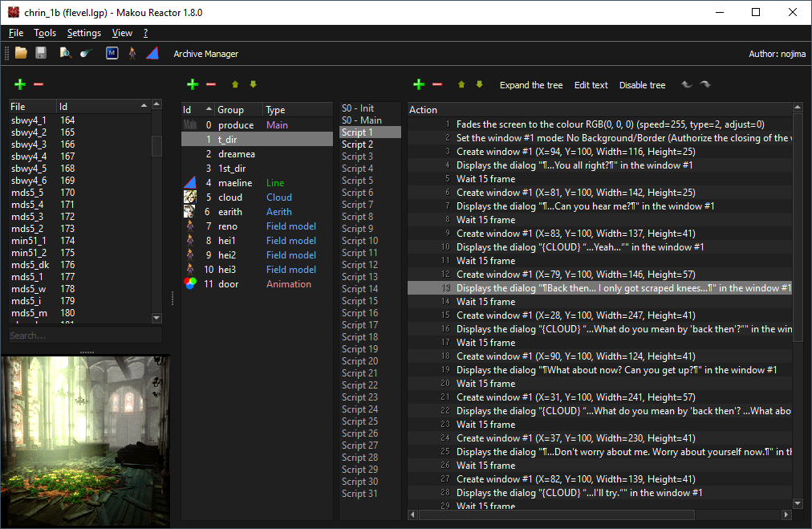The image size is (812, 529).
Task: Open the Tools menu
Action: pos(45,33)
